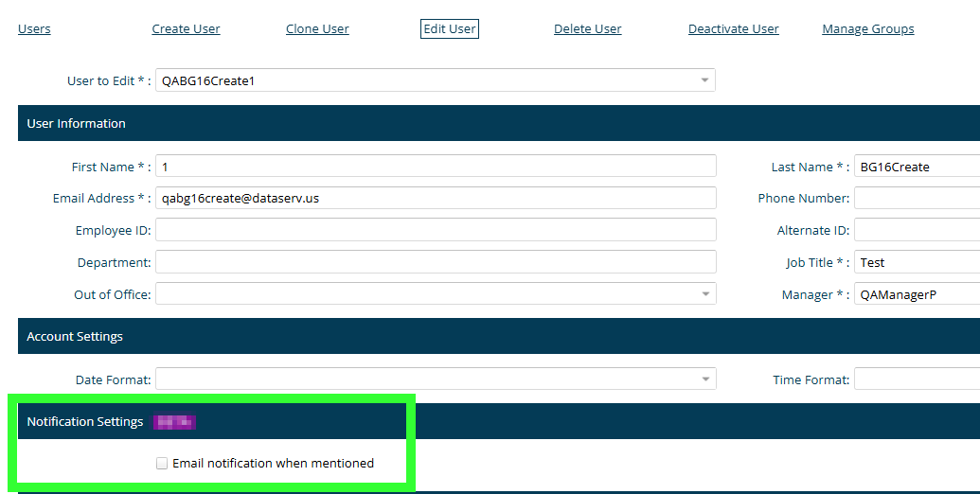Select the Clone User link

[x=317, y=29]
